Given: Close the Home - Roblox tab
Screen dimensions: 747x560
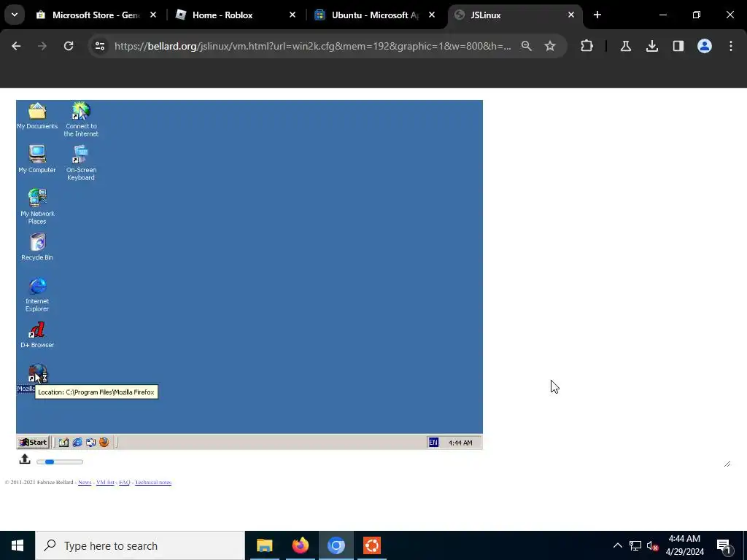Looking at the screenshot, I should [293, 15].
